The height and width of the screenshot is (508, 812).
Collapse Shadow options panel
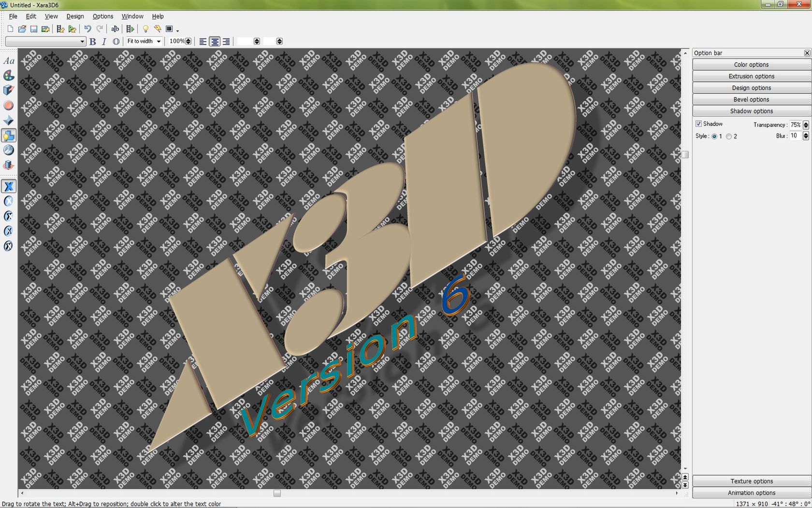tap(752, 111)
